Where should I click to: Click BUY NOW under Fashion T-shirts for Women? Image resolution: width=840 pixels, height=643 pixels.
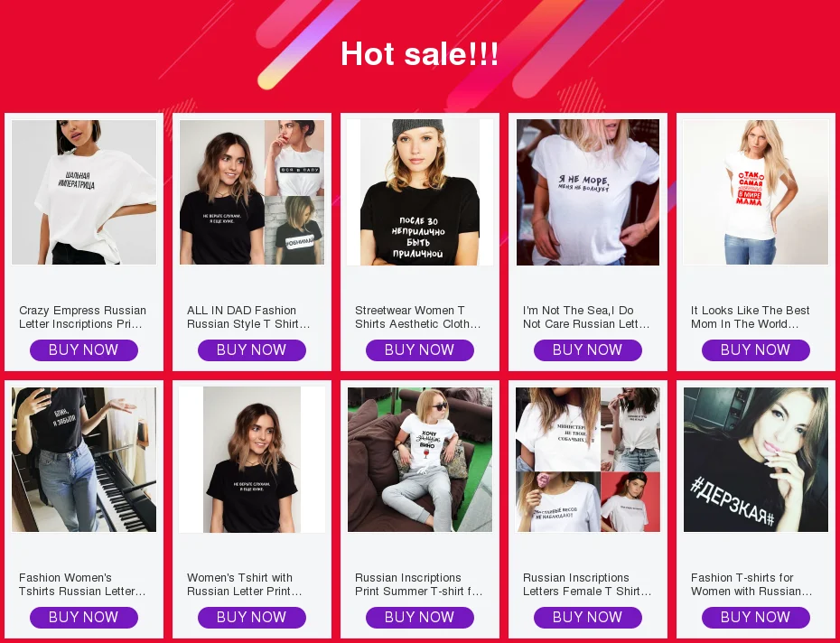coord(755,618)
